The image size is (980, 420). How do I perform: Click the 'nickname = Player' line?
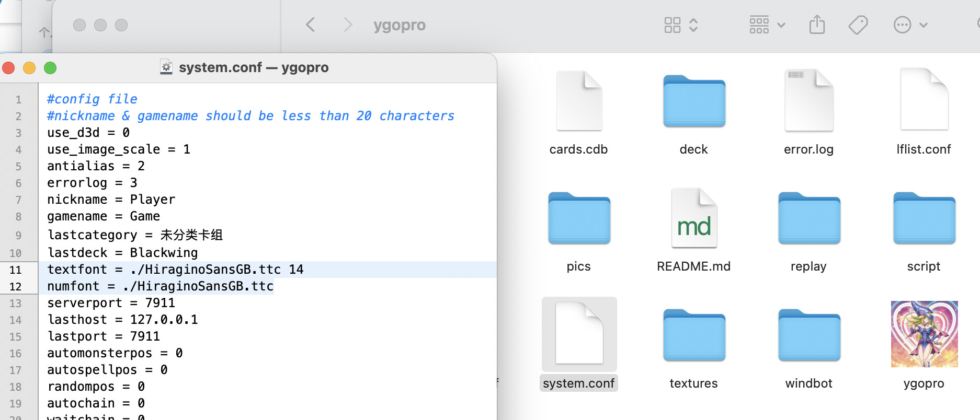[x=111, y=200]
